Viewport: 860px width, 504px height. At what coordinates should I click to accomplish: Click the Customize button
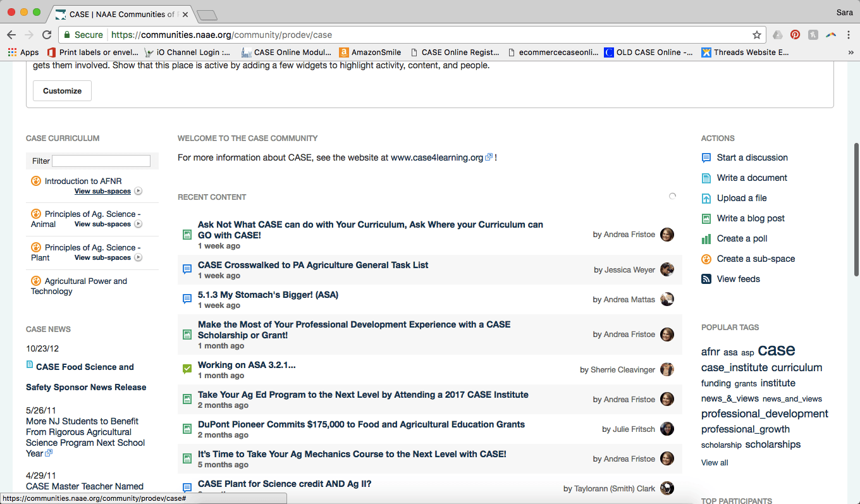pos(62,90)
